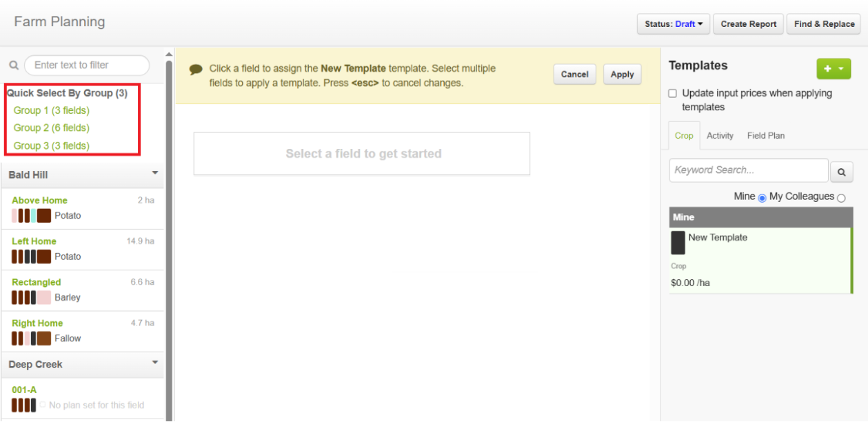This screenshot has height=422, width=868.
Task: Click the Apply button in the banner
Action: (x=622, y=74)
